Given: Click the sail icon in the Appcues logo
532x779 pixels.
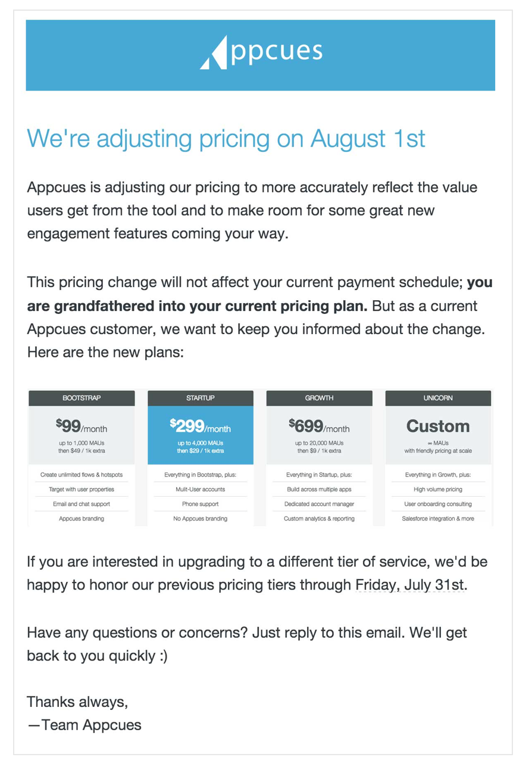Looking at the screenshot, I should (213, 53).
